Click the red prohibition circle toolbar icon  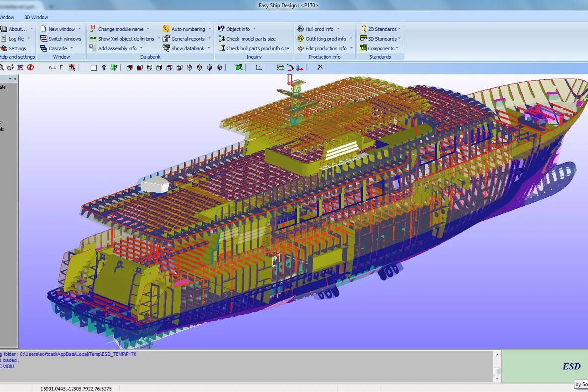[x=30, y=67]
